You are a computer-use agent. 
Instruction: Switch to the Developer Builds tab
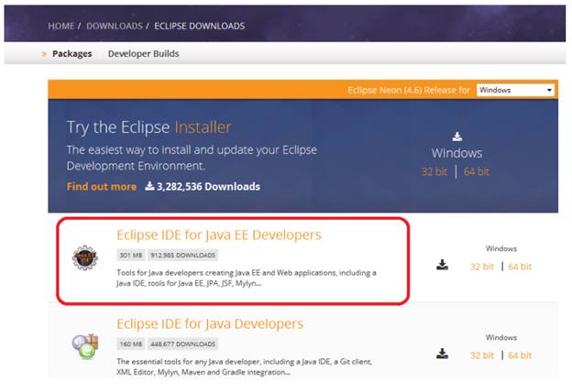coord(143,53)
